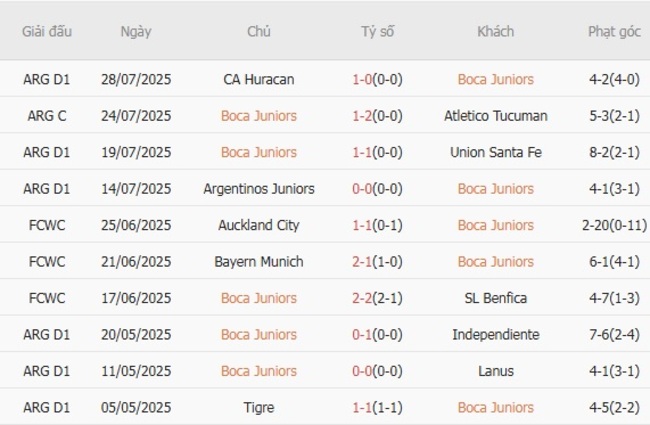The height and width of the screenshot is (425, 650).
Task: Select the Chú column header
Action: pos(259,31)
